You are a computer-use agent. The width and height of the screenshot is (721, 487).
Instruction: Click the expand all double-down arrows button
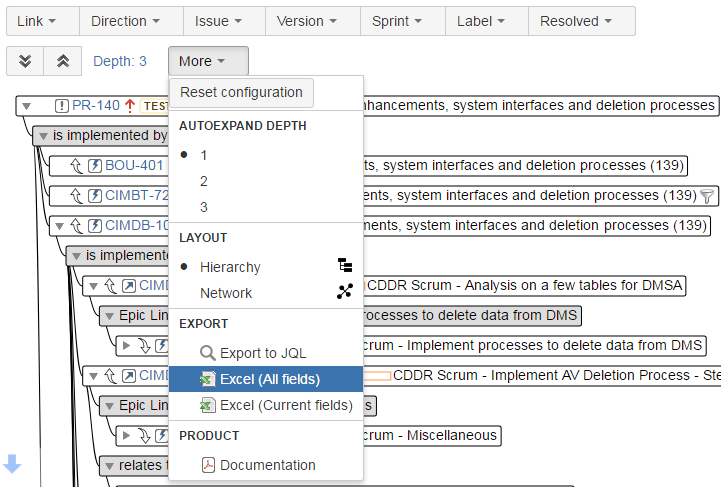point(25,61)
